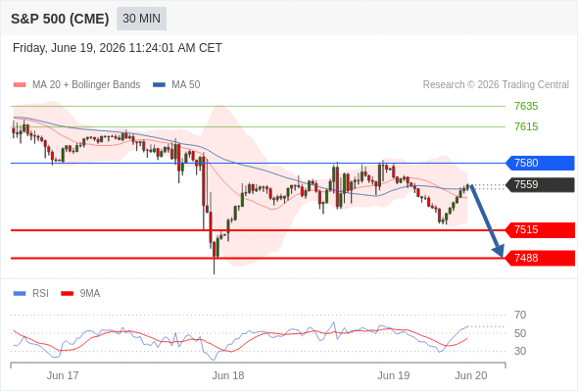Click the S&P 500 (CME) title
This screenshot has height=392, width=578.
[60, 19]
